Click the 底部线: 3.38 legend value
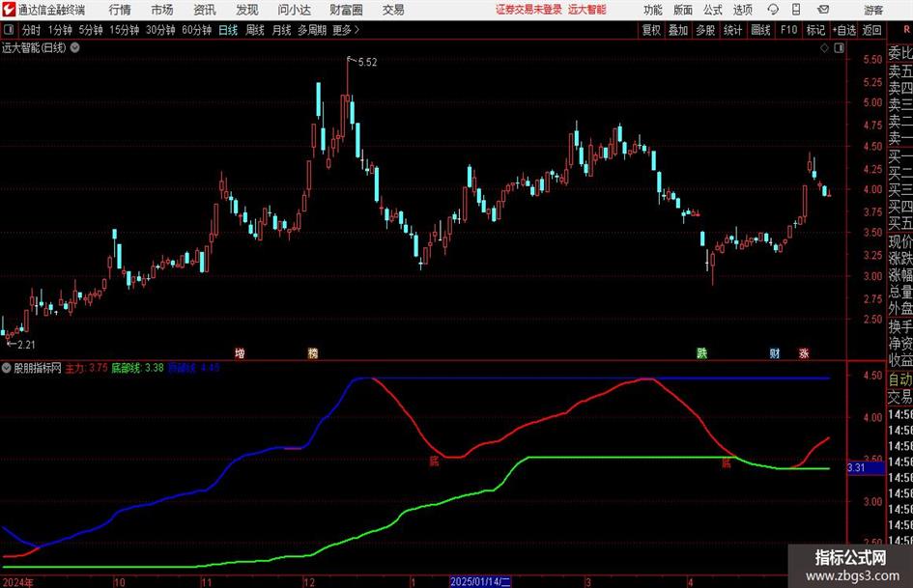Viewport: 913px width, 588px height. point(137,368)
